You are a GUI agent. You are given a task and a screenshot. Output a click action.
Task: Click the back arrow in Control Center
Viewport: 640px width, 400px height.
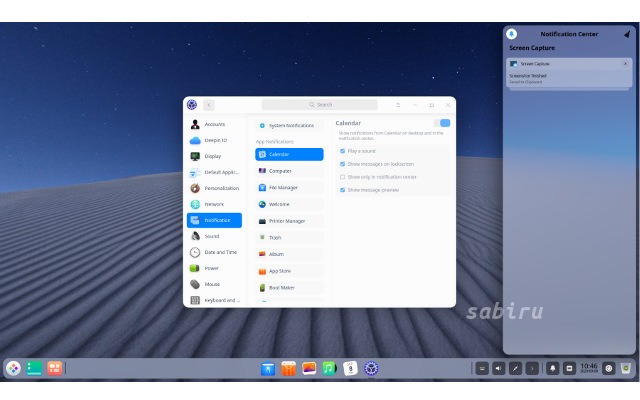[209, 105]
